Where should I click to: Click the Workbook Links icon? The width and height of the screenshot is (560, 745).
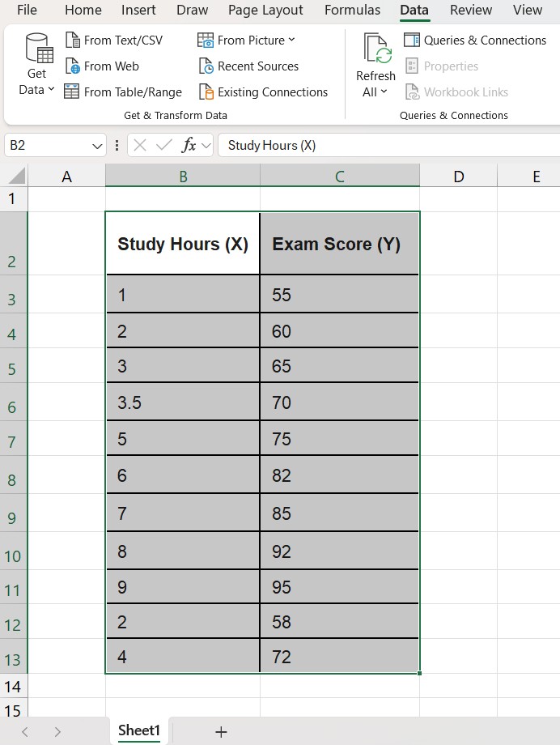pyautogui.click(x=412, y=92)
